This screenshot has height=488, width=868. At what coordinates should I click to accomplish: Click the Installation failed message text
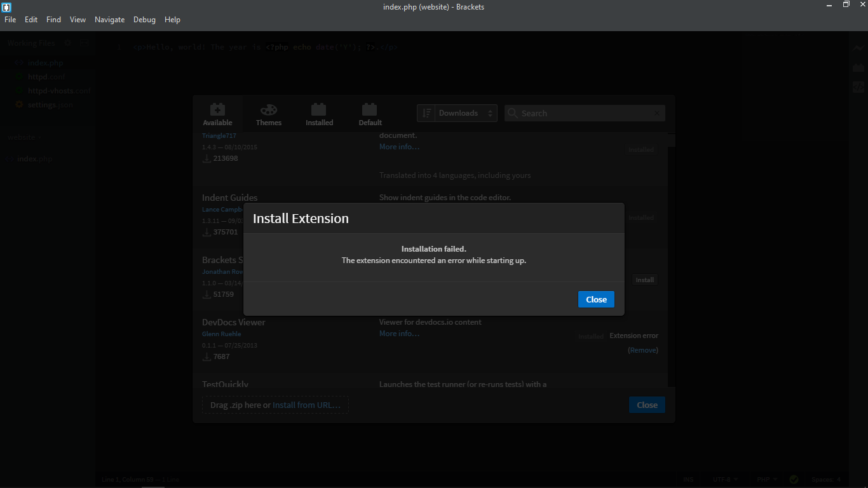[x=434, y=249]
